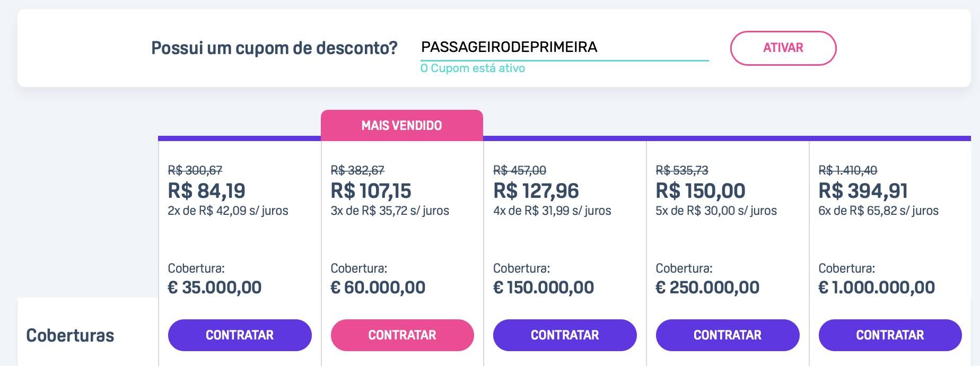Focus the discount coupon input field
The height and width of the screenshot is (366, 980).
tap(564, 47)
